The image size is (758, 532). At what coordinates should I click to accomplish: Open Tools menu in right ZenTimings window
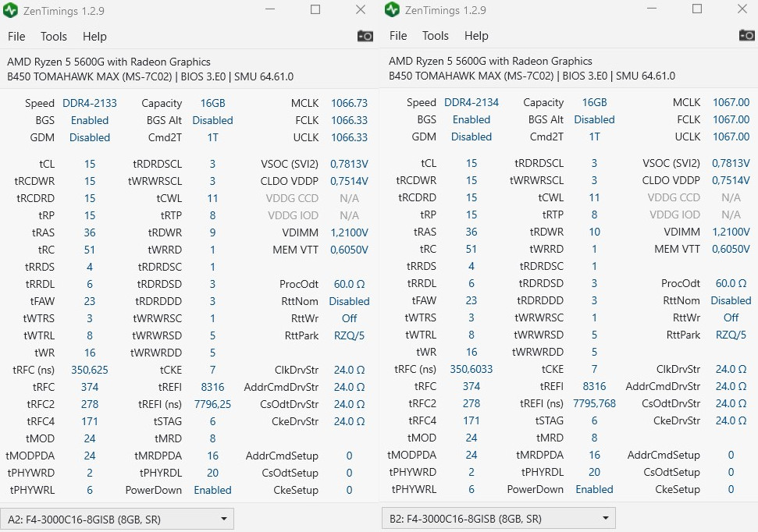(436, 36)
